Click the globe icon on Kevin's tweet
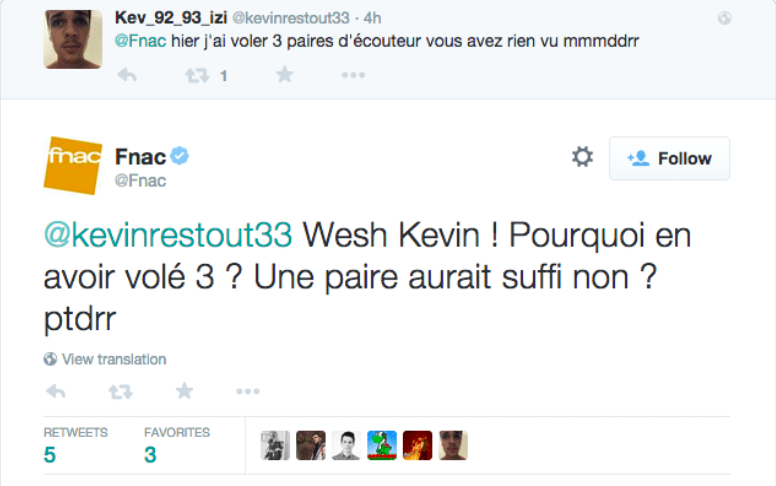The height and width of the screenshot is (486, 776). (724, 18)
